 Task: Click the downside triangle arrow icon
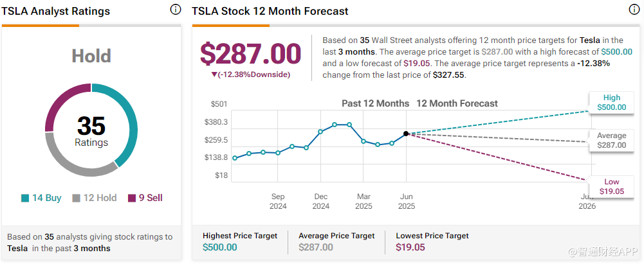(x=214, y=75)
